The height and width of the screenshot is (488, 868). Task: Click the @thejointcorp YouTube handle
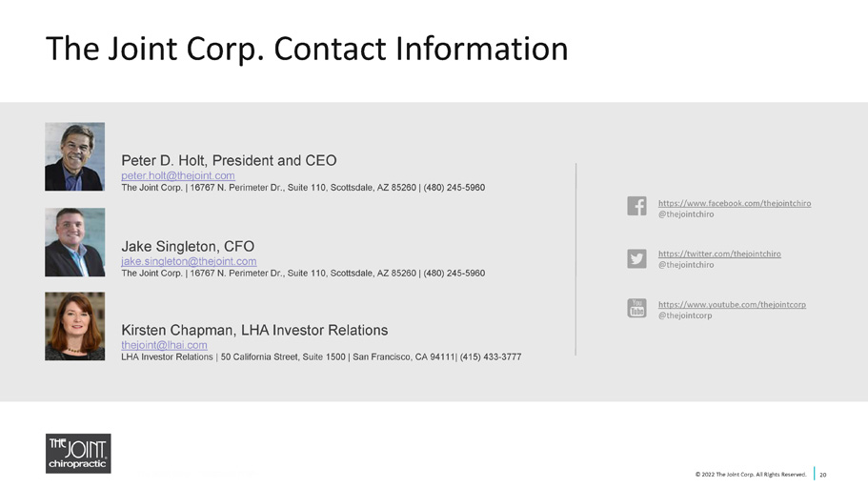pos(685,315)
